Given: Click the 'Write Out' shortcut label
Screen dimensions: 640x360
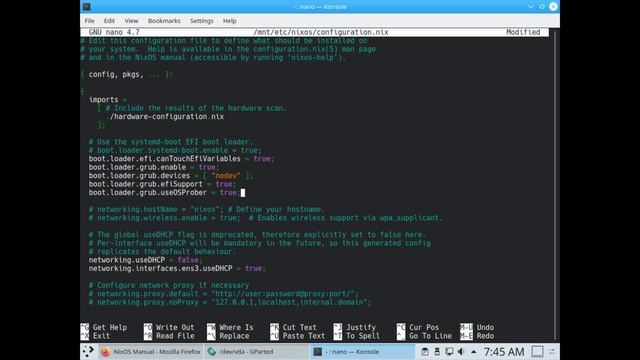Looking at the screenshot, I should 175,327.
